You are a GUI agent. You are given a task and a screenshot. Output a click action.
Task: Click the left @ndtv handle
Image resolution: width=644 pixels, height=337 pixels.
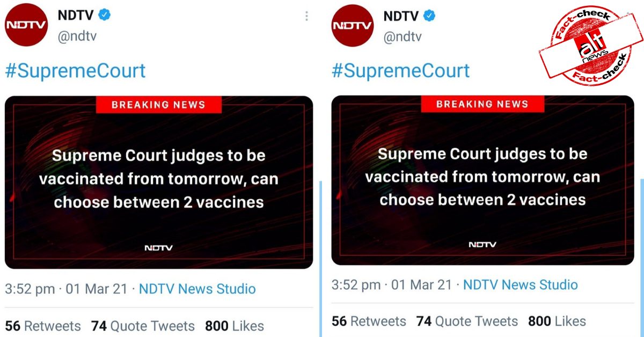(x=77, y=37)
